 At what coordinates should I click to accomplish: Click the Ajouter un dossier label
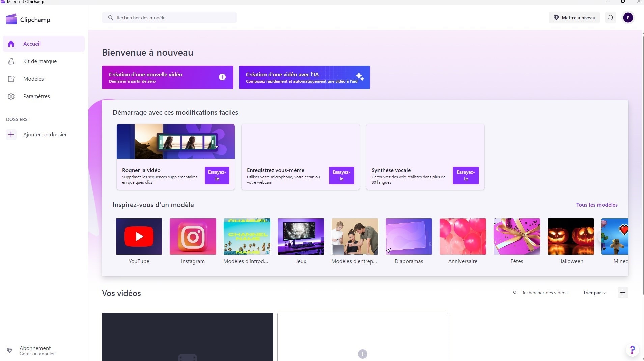(x=45, y=134)
